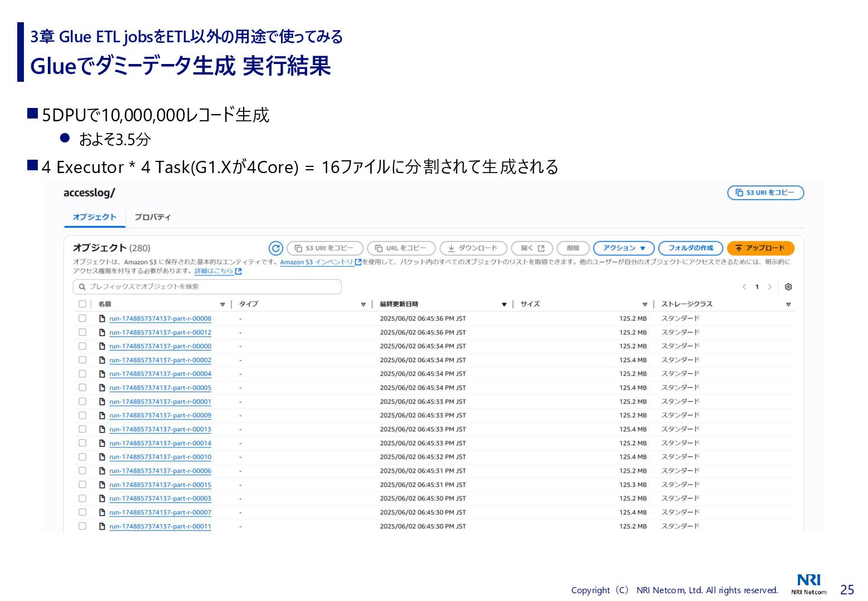This screenshot has width=868, height=601.
Task: Sort by ストレージクラス column arrow
Action: click(788, 304)
